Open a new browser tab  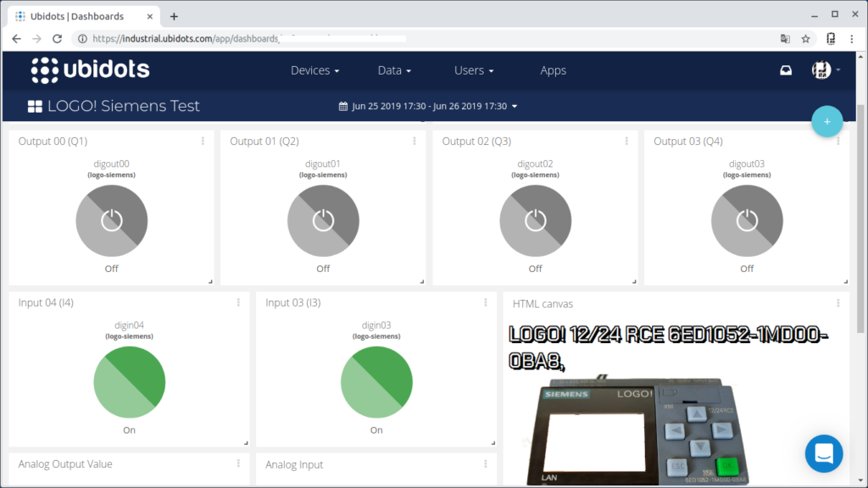(174, 17)
